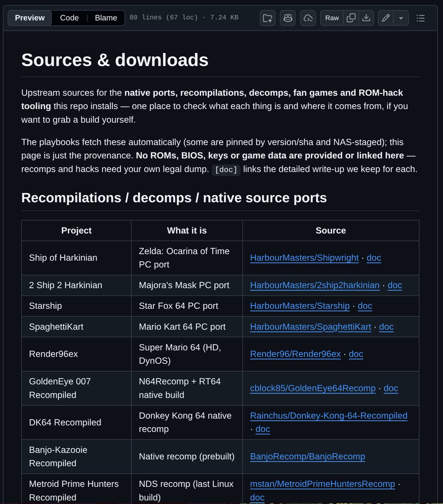
Task: Click N64Recomp + RT64 native build cell
Action: pos(187,388)
